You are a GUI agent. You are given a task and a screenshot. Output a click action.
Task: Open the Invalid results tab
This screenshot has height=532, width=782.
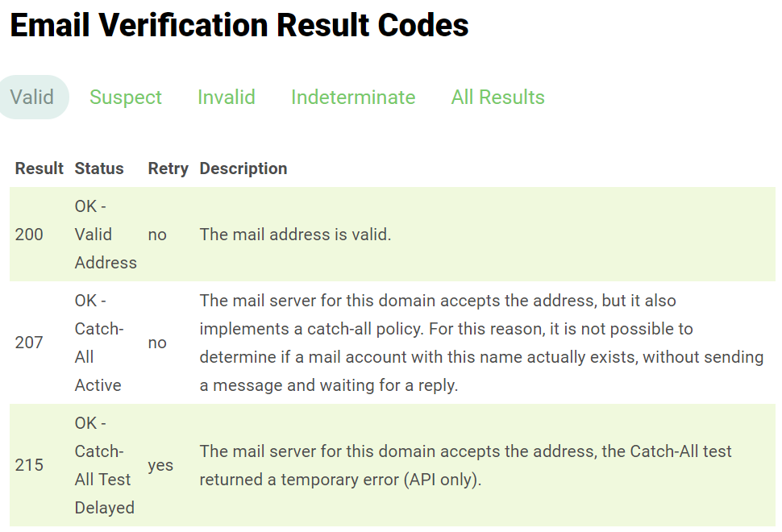pyautogui.click(x=227, y=98)
